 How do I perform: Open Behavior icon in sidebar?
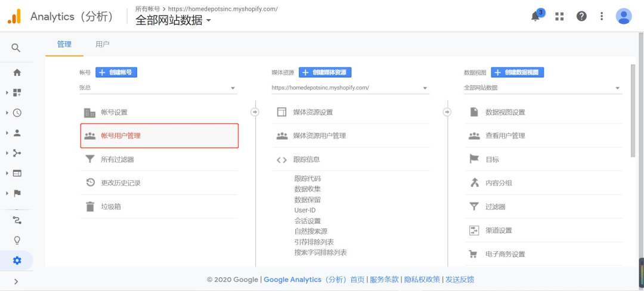(x=17, y=173)
